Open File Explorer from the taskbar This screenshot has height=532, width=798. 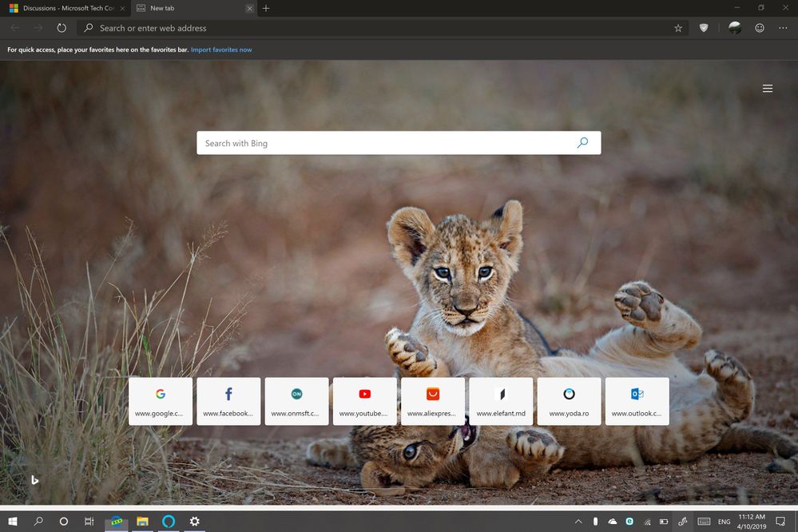pos(142,522)
